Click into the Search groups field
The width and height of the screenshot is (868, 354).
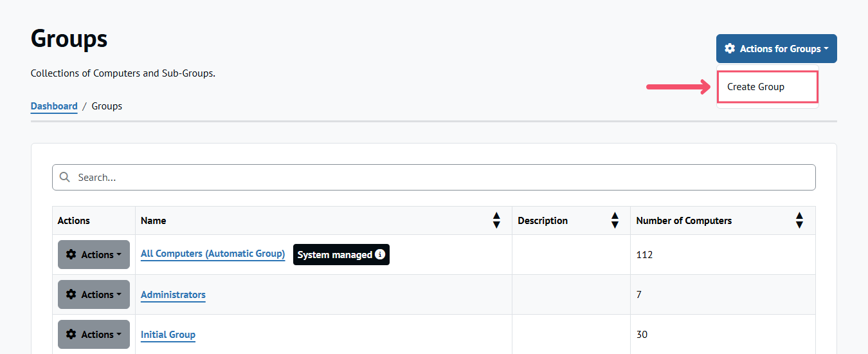434,177
